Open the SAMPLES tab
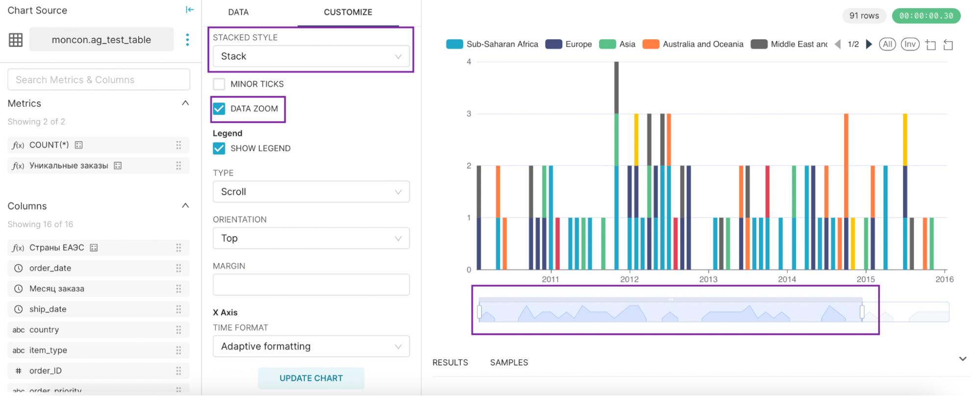The height and width of the screenshot is (396, 980). coord(509,363)
